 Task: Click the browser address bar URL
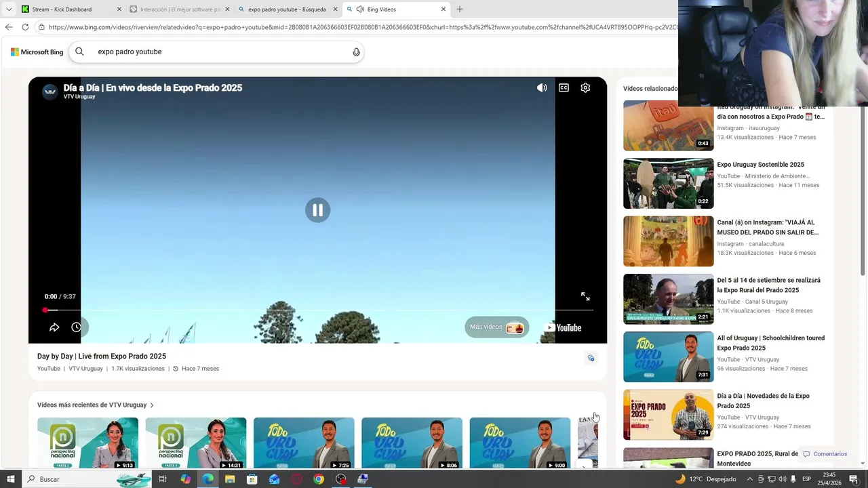point(363,27)
